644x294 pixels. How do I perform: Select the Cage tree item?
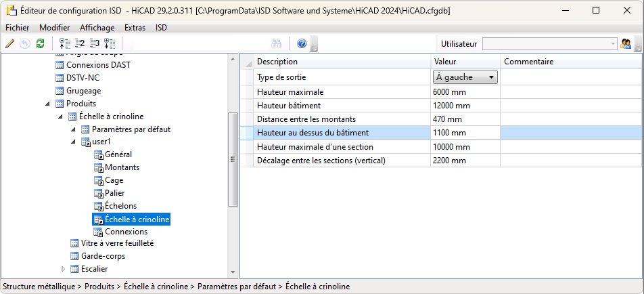tap(114, 180)
